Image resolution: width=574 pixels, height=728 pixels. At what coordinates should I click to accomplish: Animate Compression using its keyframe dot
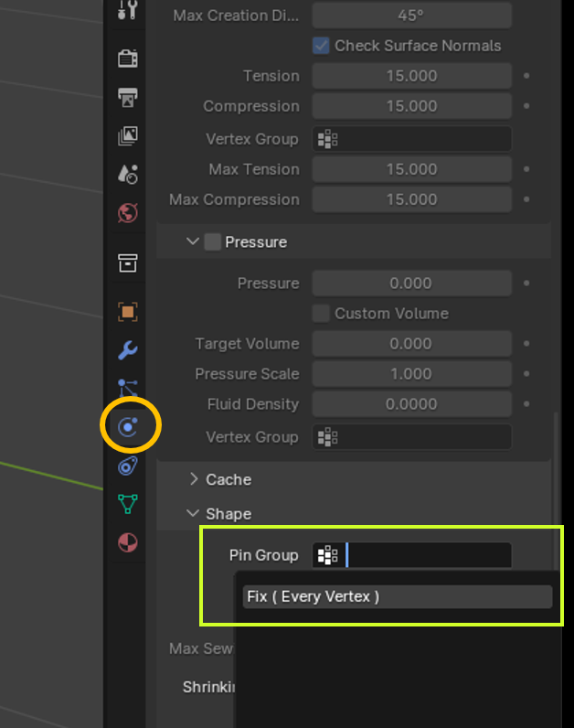click(526, 106)
